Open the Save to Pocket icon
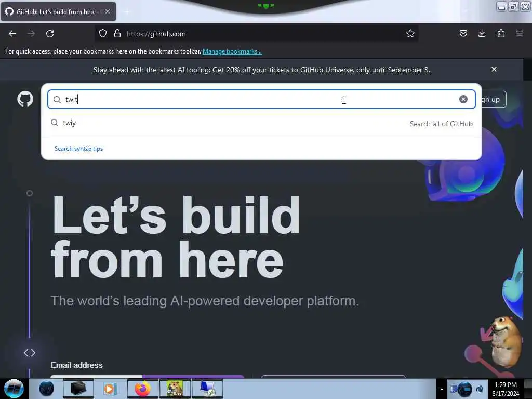 click(x=463, y=34)
